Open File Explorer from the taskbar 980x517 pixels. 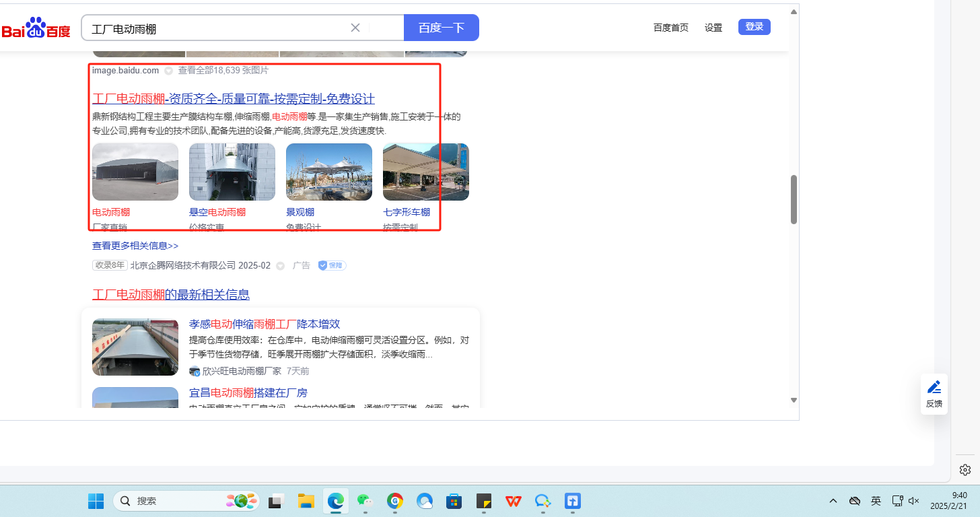click(306, 501)
